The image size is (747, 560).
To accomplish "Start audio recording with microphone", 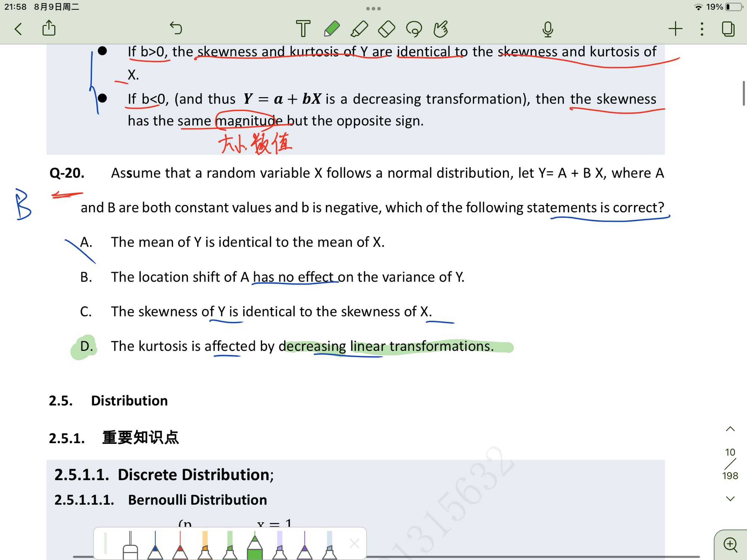I will [x=548, y=29].
